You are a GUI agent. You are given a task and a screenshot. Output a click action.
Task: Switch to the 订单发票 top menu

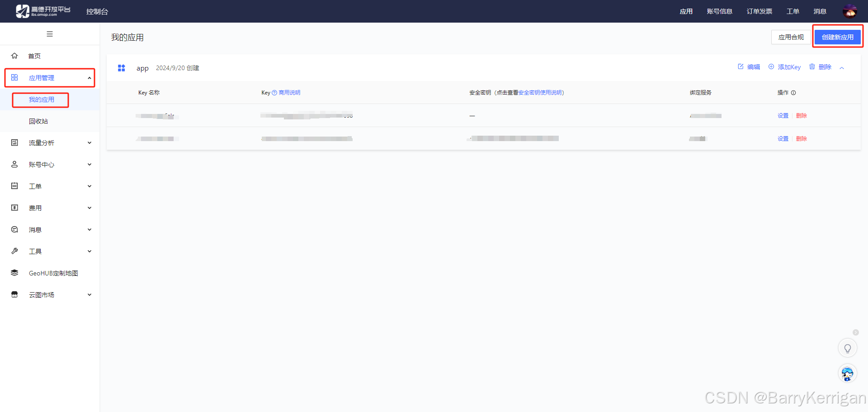[759, 11]
